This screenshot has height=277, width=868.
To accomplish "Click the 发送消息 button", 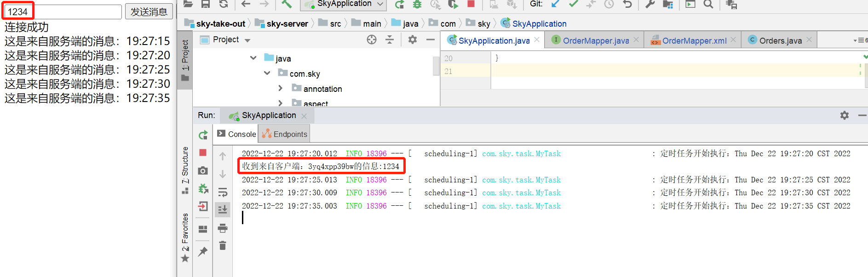I will 149,12.
